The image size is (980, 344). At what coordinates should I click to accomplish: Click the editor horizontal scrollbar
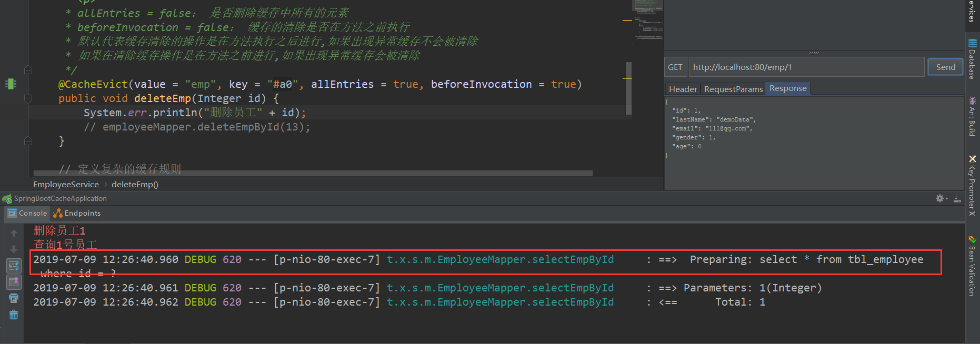pyautogui.click(x=313, y=173)
